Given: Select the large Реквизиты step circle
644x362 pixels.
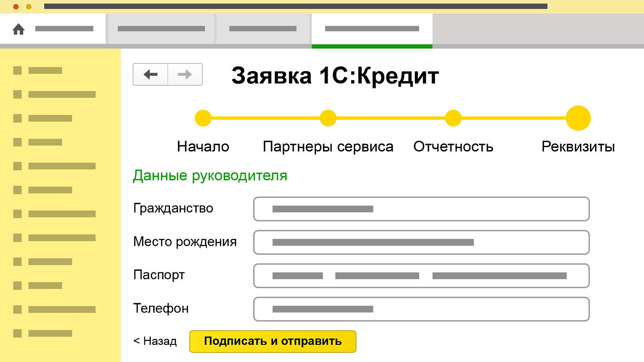Looking at the screenshot, I should (x=578, y=118).
